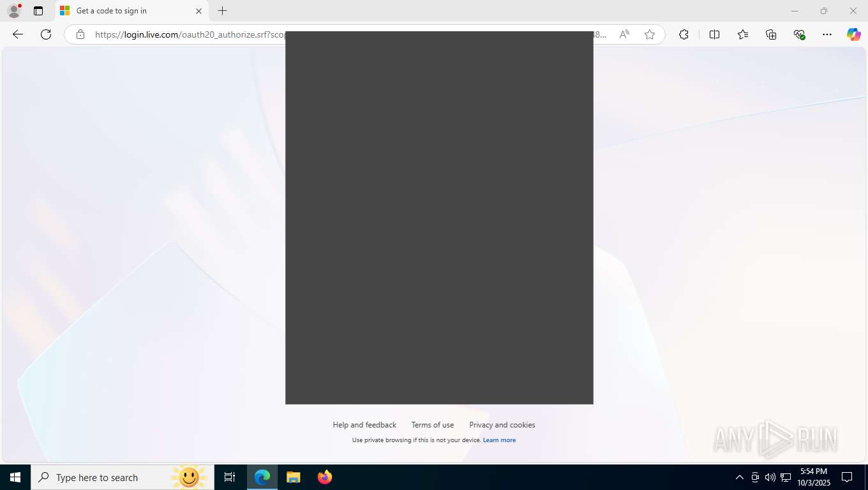Add this page to favorites star

[650, 34]
